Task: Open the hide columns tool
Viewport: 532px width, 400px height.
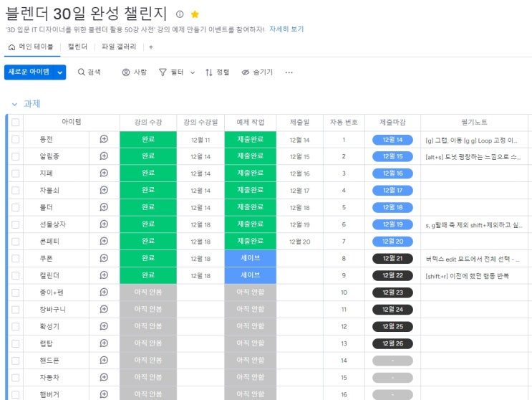Action: [x=257, y=72]
